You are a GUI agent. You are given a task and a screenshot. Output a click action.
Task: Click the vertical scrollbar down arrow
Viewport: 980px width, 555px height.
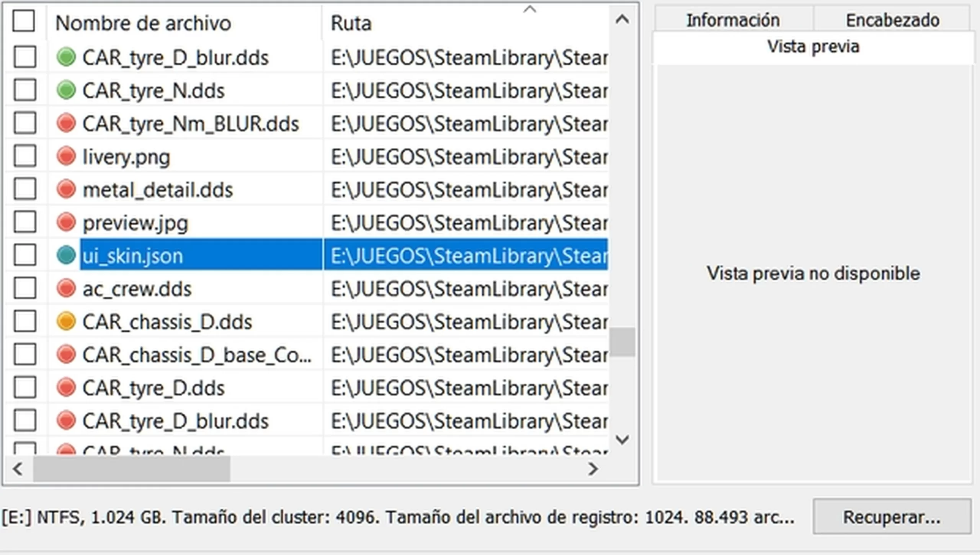(622, 439)
